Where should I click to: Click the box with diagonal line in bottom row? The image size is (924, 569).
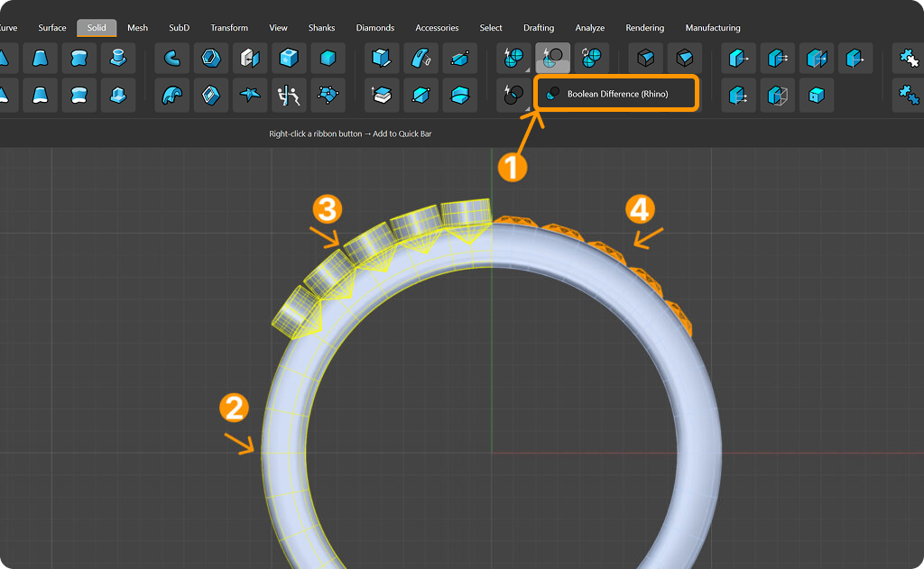tap(420, 95)
